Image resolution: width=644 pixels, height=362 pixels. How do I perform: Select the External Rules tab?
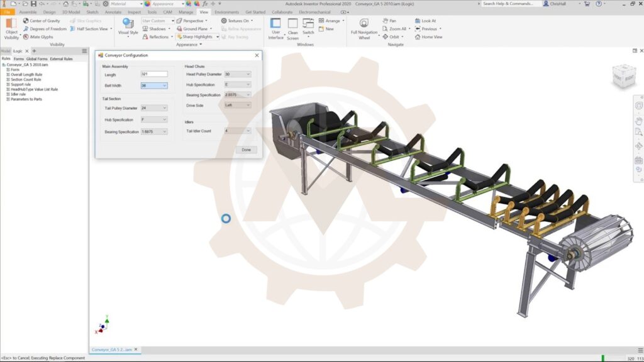(x=61, y=58)
